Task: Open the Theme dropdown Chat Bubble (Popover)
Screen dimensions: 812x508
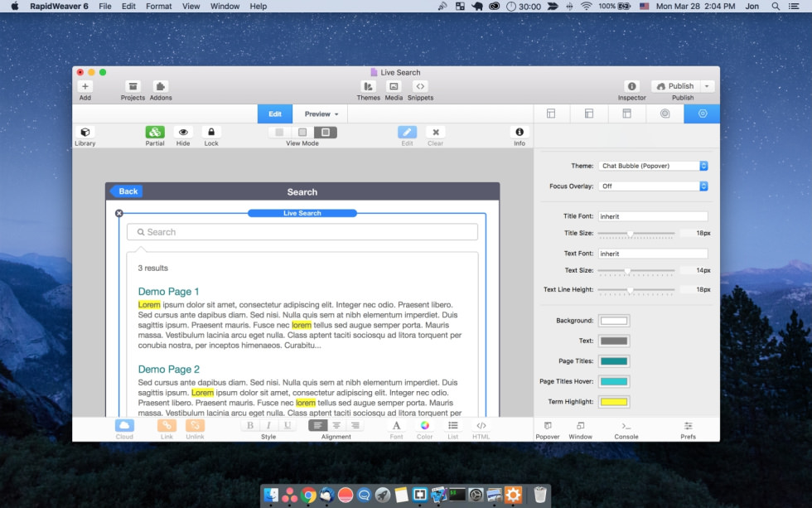Action: [x=653, y=166]
